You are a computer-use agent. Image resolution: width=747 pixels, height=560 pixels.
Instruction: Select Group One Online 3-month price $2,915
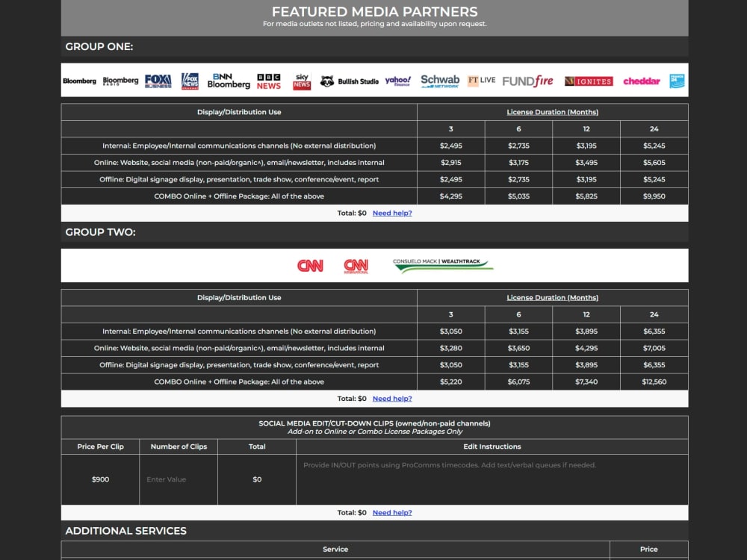coord(450,163)
